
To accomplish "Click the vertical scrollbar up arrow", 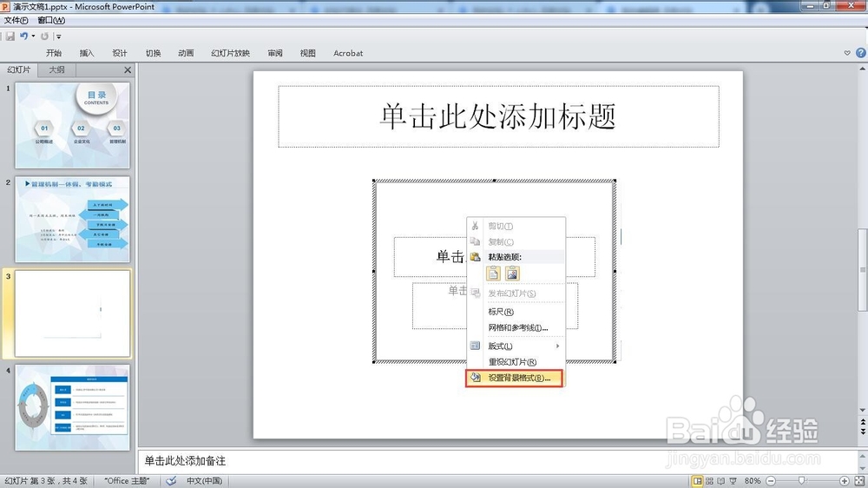I will pos(863,69).
